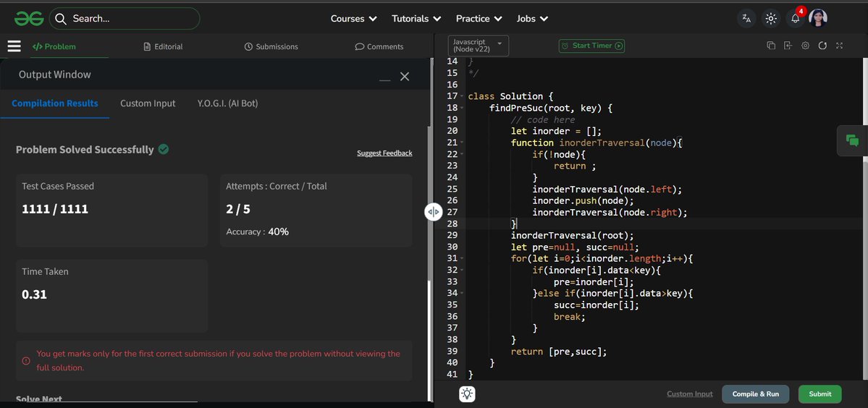Switch to the Problem tab
Viewport: 868px width, 408px height.
[54, 46]
